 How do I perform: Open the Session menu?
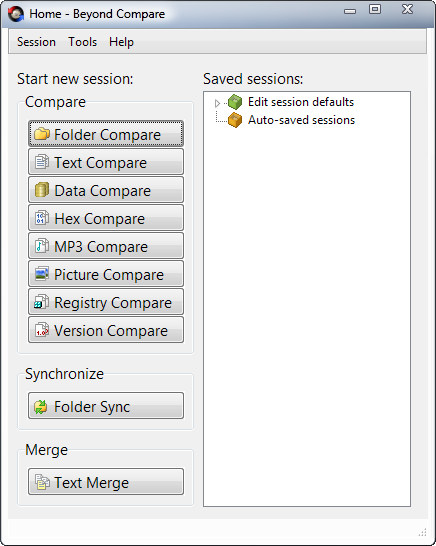pos(36,42)
